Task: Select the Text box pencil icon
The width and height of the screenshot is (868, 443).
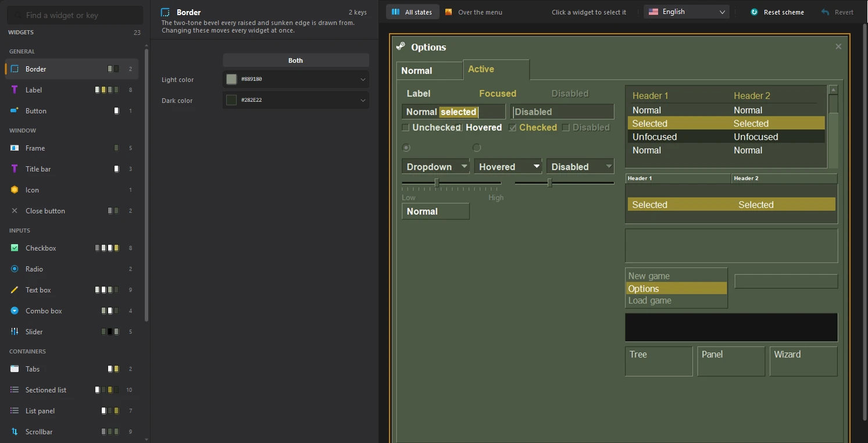Action: pos(15,290)
